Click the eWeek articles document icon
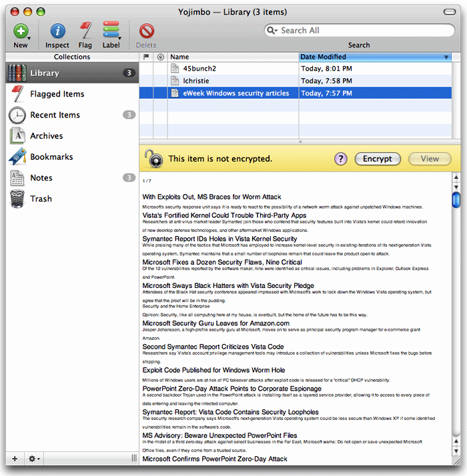 pos(175,93)
